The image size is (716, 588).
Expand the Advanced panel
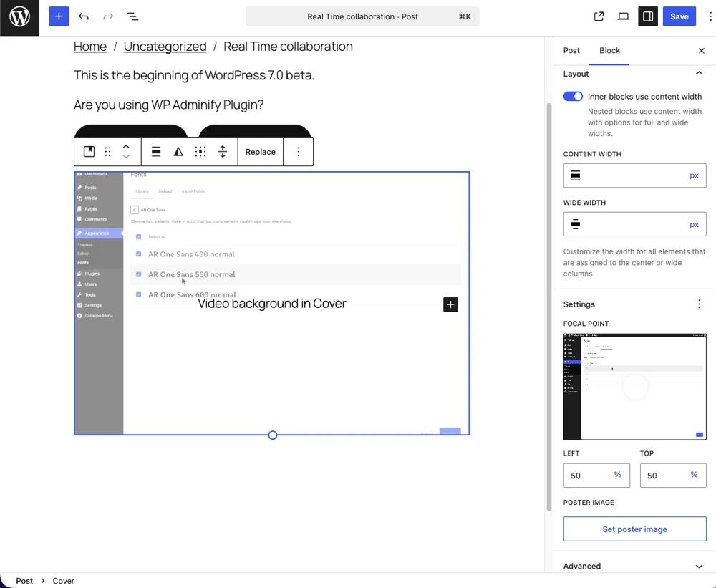click(634, 566)
